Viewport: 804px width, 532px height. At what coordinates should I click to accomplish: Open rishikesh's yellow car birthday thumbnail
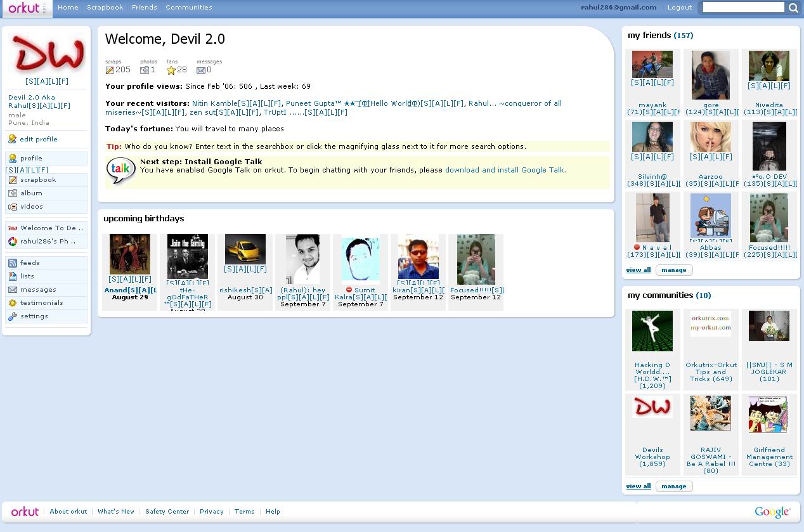(245, 249)
